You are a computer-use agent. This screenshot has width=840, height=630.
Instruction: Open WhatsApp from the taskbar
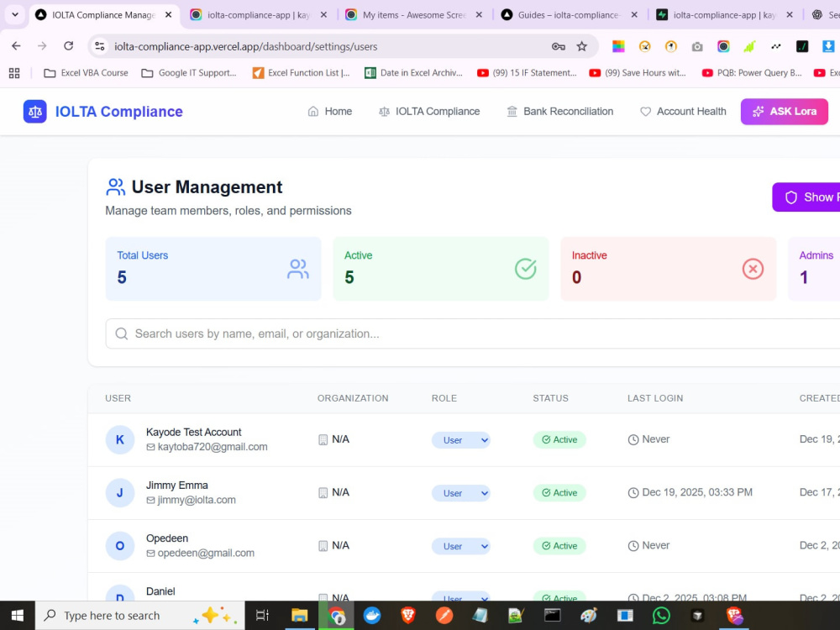click(x=661, y=616)
